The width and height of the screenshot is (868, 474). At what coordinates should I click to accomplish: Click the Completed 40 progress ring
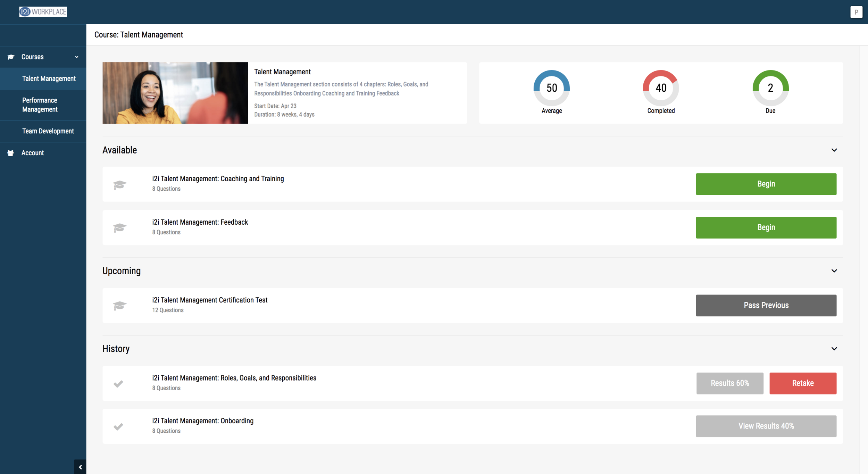click(661, 88)
